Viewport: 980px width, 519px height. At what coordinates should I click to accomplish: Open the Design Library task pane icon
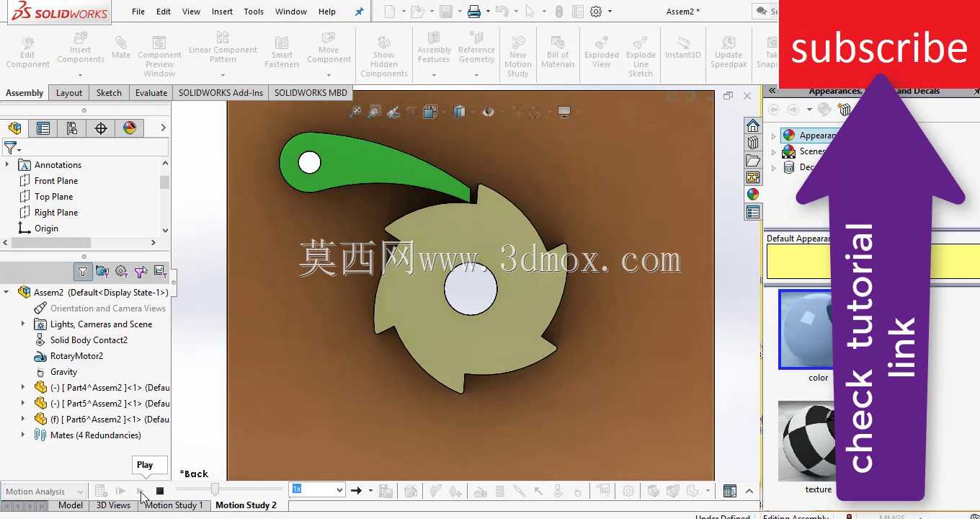point(753,143)
